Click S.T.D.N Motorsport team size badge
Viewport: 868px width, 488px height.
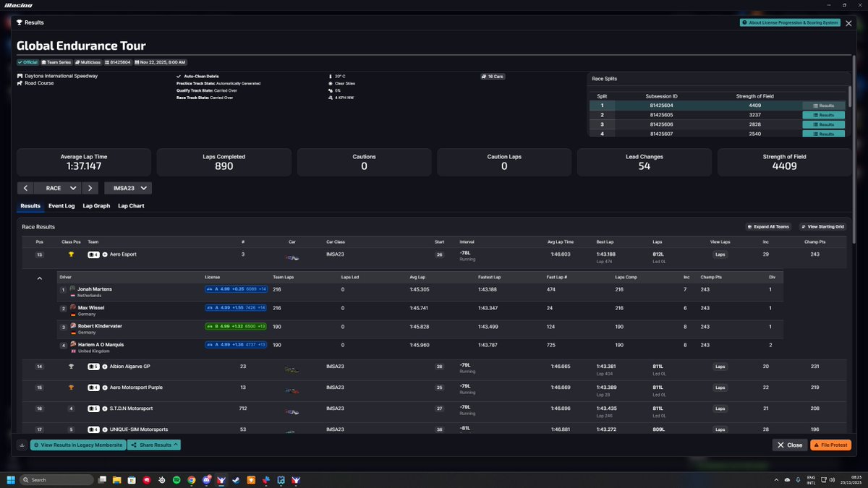tap(93, 408)
